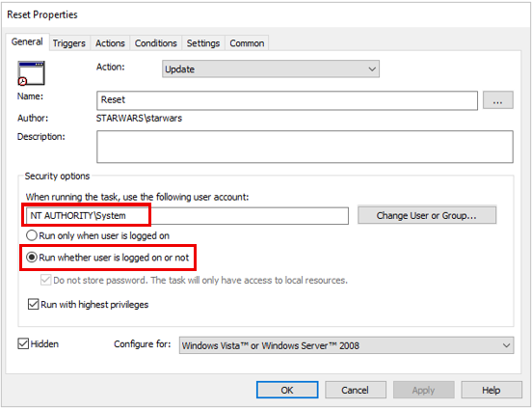532x409 pixels.
Task: Select the General tab
Action: pos(27,42)
